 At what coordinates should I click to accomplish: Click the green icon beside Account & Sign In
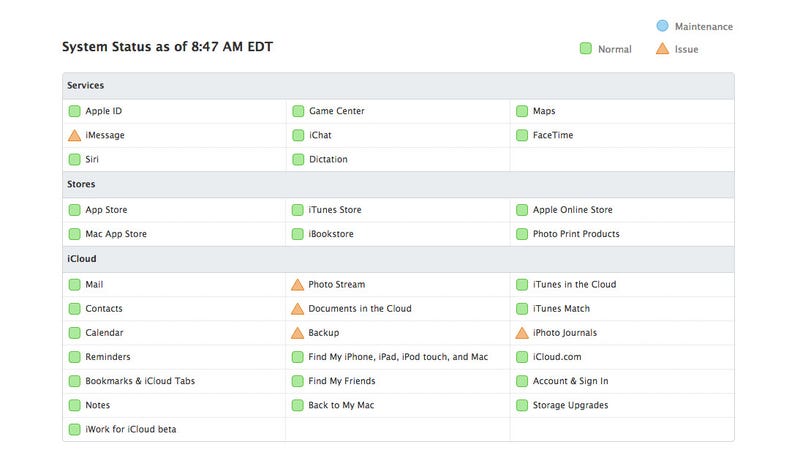tap(522, 381)
